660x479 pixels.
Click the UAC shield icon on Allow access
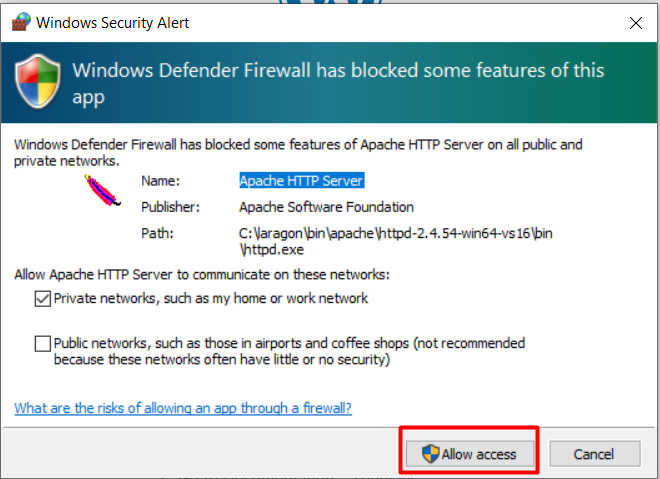click(430, 454)
